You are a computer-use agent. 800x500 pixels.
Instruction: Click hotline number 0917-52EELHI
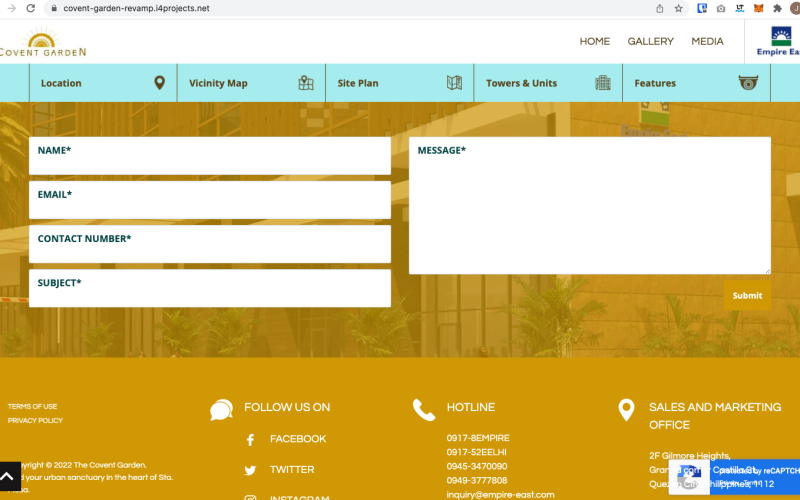click(x=477, y=452)
